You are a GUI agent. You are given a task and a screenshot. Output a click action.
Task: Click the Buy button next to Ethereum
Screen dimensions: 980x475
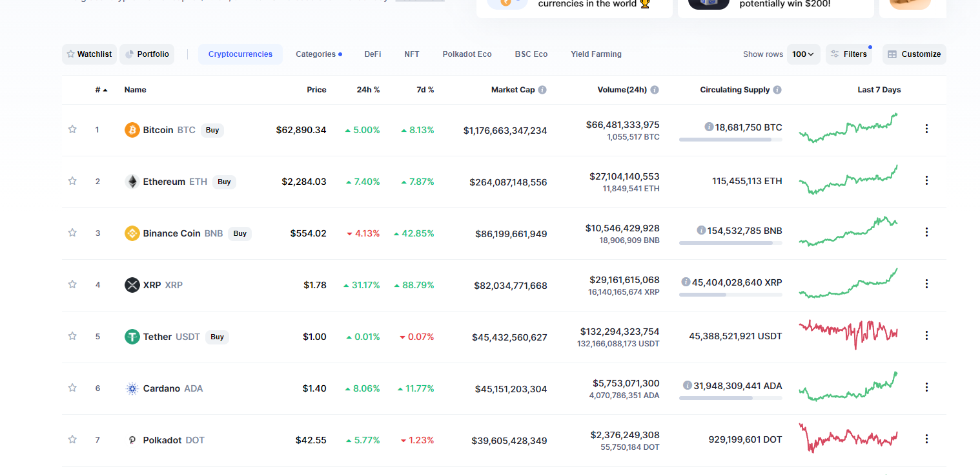224,182
